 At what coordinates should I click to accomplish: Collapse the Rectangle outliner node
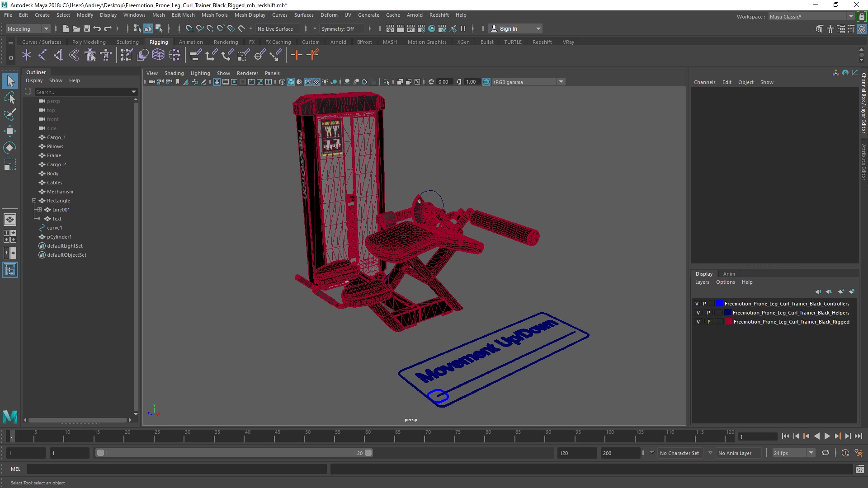[x=34, y=201]
